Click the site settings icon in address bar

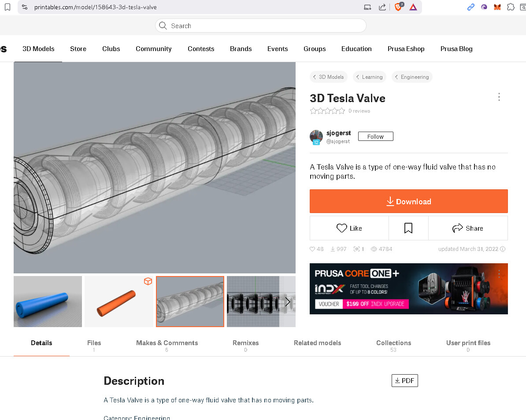click(x=25, y=7)
